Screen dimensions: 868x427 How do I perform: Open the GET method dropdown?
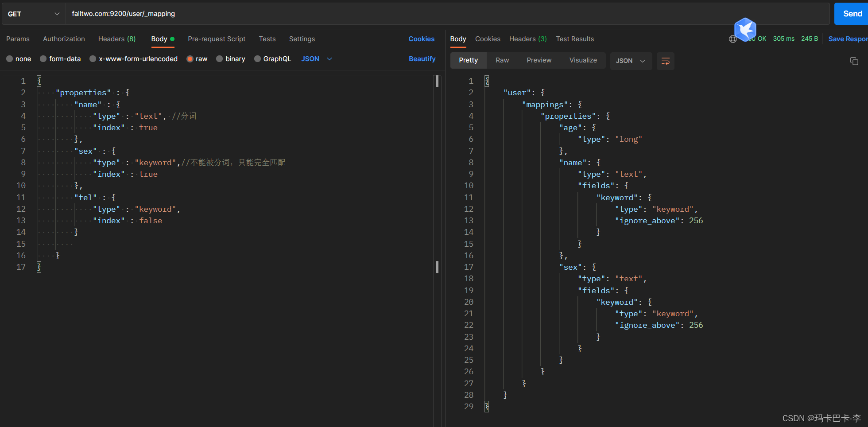coord(33,14)
